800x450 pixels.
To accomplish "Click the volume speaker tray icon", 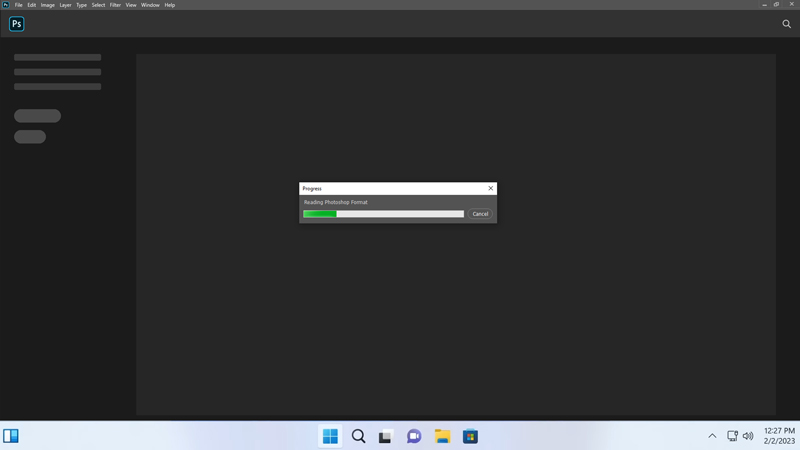I will pos(748,436).
